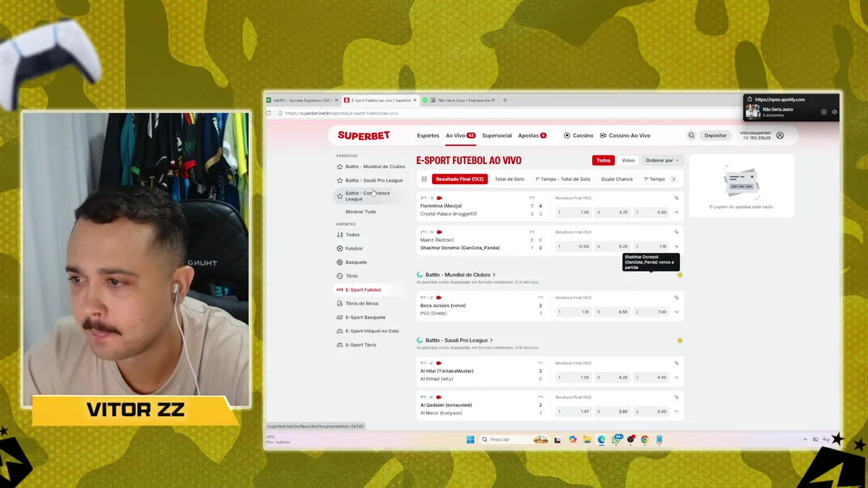
Task: Click the Tênis de Mesa paddle icon
Action: (x=340, y=304)
